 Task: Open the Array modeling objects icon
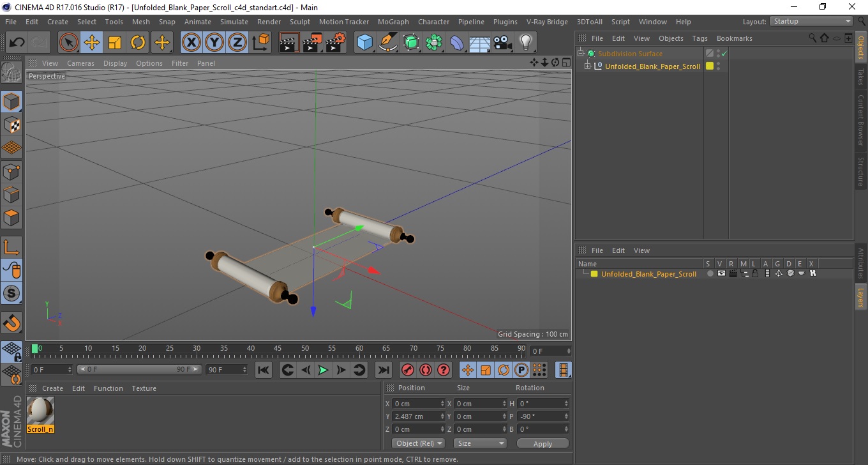pyautogui.click(x=434, y=43)
